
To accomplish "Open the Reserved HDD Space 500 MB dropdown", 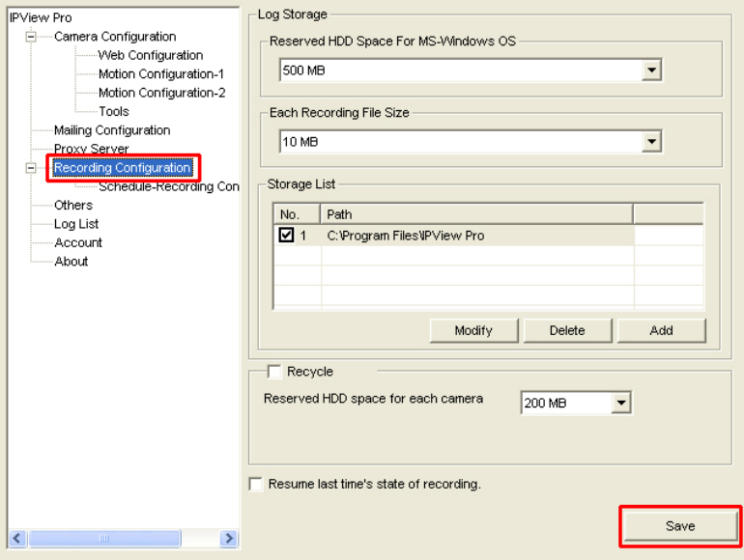I will coord(651,70).
